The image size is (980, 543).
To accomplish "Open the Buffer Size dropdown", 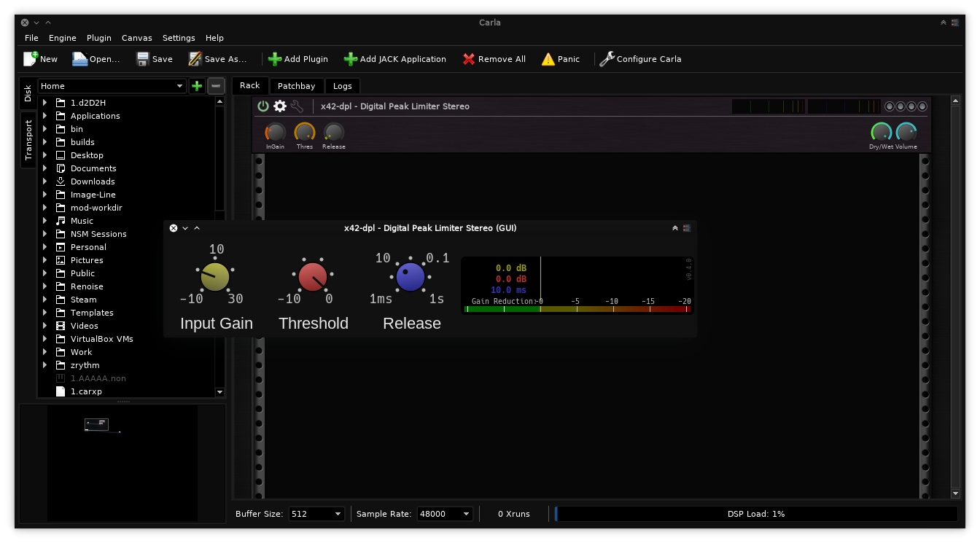I will 316,514.
